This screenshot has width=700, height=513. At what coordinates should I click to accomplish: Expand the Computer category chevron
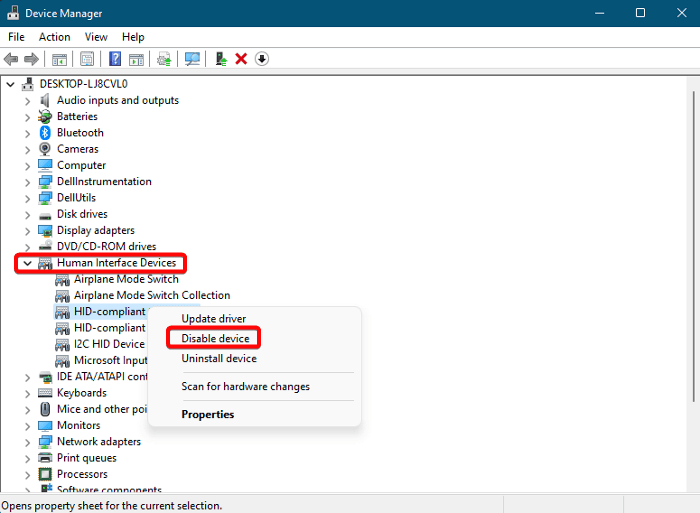pyautogui.click(x=27, y=166)
